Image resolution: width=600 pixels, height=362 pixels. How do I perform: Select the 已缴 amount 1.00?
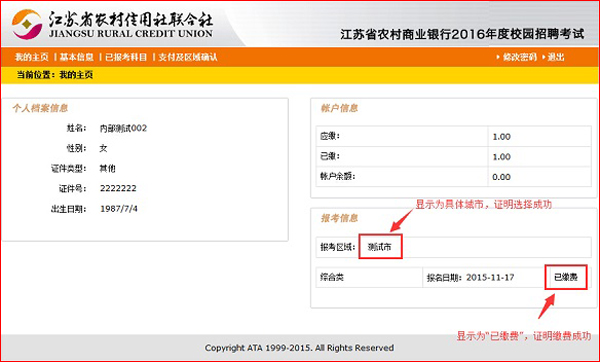pos(501,157)
